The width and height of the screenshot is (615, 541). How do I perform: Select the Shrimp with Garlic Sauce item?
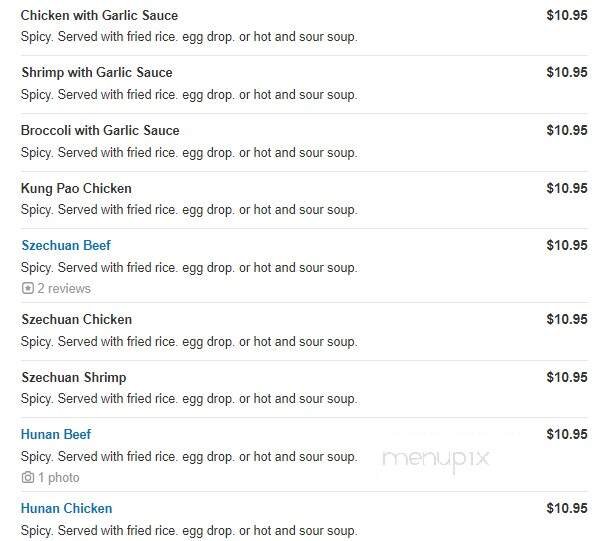click(96, 73)
